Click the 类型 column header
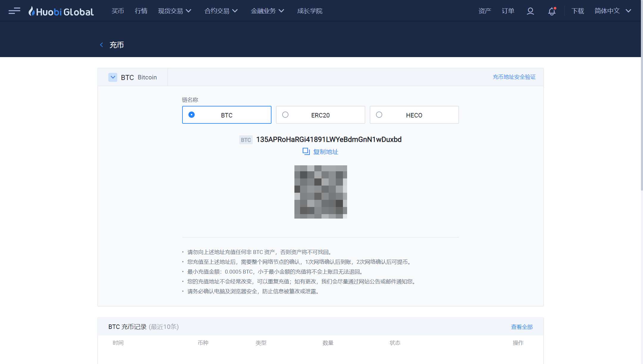643x364 pixels. [261, 343]
